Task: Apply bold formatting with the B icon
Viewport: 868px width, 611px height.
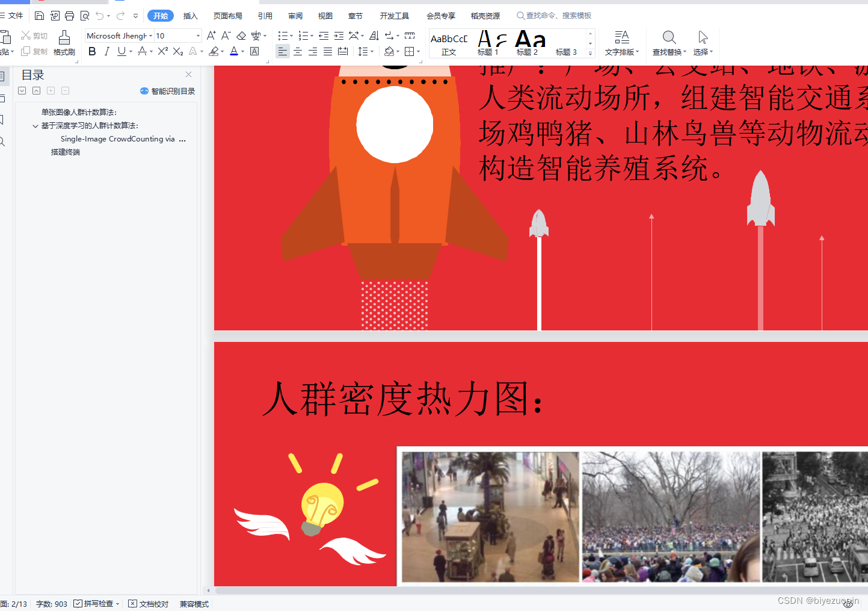Action: (91, 52)
